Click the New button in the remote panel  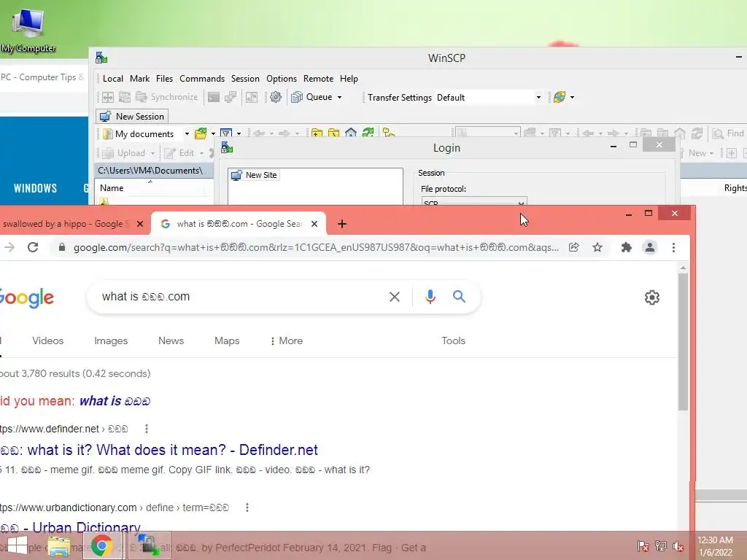697,153
